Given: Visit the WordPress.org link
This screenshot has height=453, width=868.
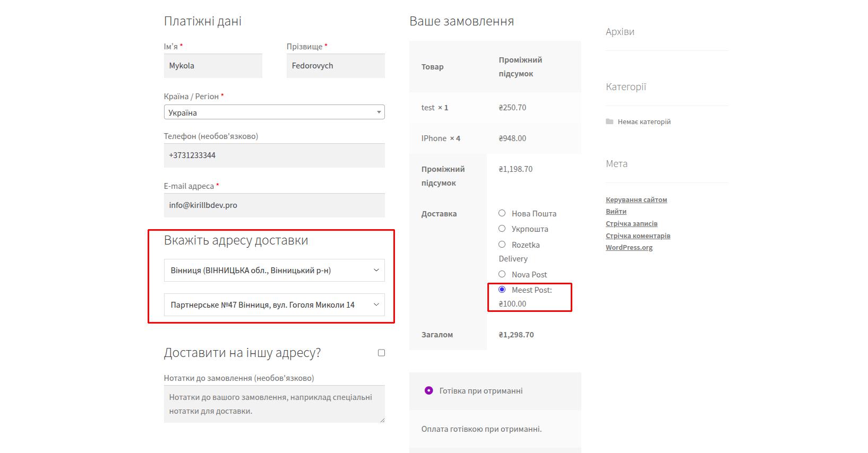Looking at the screenshot, I should [x=629, y=248].
